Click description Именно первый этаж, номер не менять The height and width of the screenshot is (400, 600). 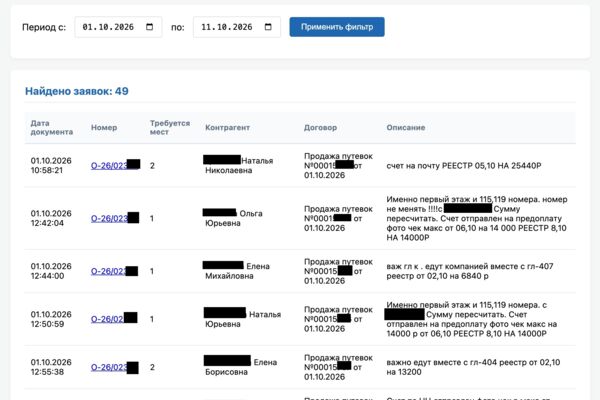pos(477,218)
